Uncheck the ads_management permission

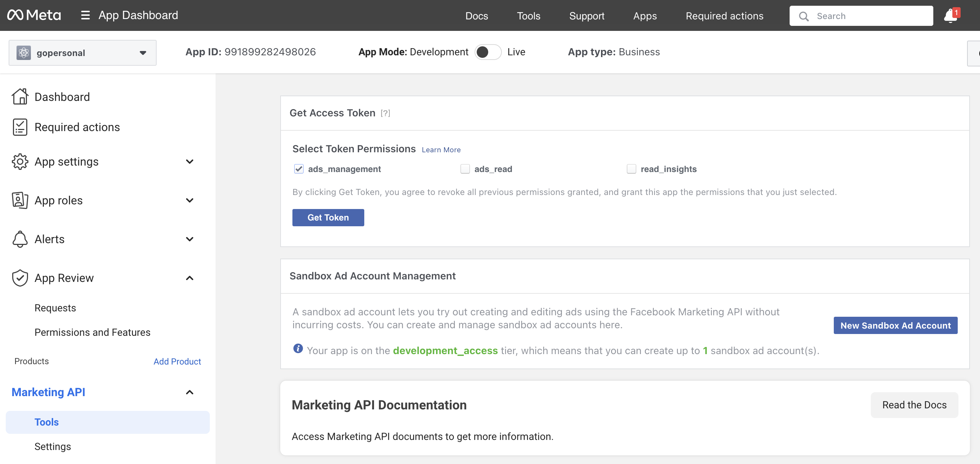tap(299, 169)
